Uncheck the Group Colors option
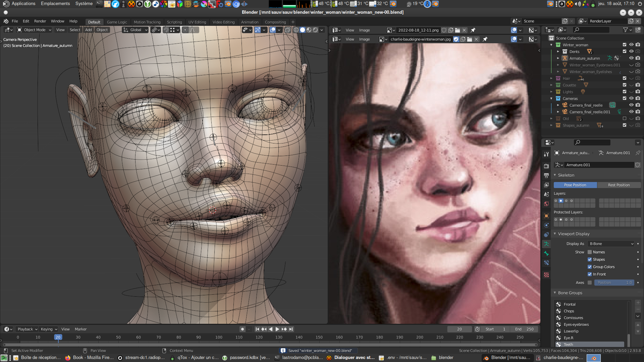The image size is (644, 362). point(590,267)
